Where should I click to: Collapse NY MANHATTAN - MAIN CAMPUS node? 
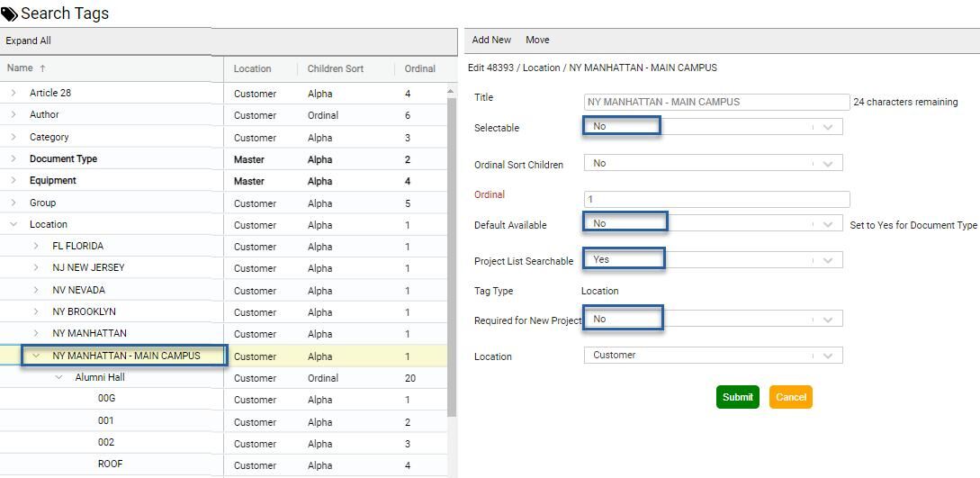coord(36,356)
